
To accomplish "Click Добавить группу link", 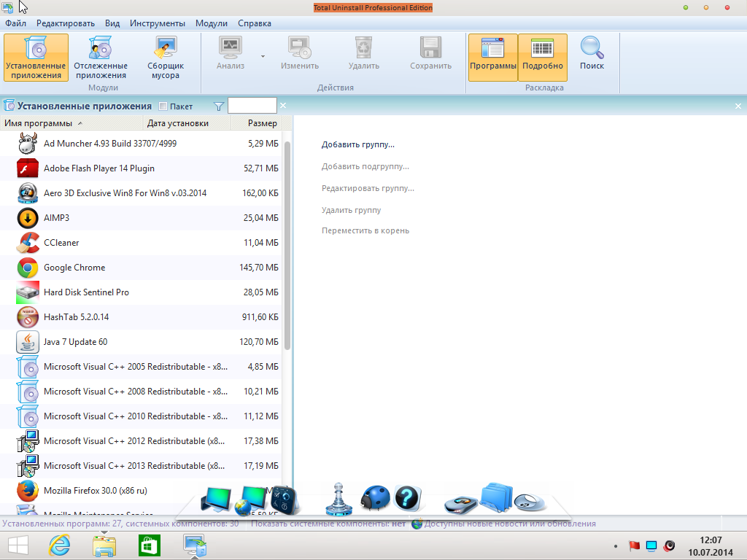I will [357, 145].
